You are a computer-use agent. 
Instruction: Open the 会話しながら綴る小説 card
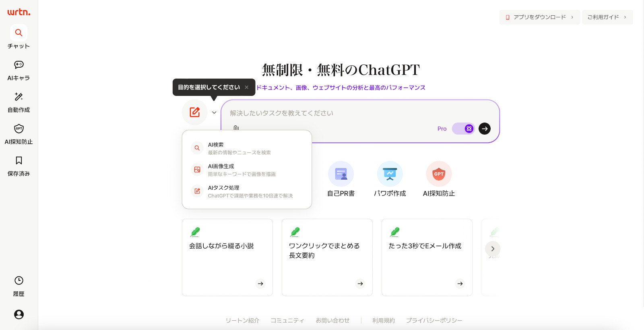pos(227,257)
